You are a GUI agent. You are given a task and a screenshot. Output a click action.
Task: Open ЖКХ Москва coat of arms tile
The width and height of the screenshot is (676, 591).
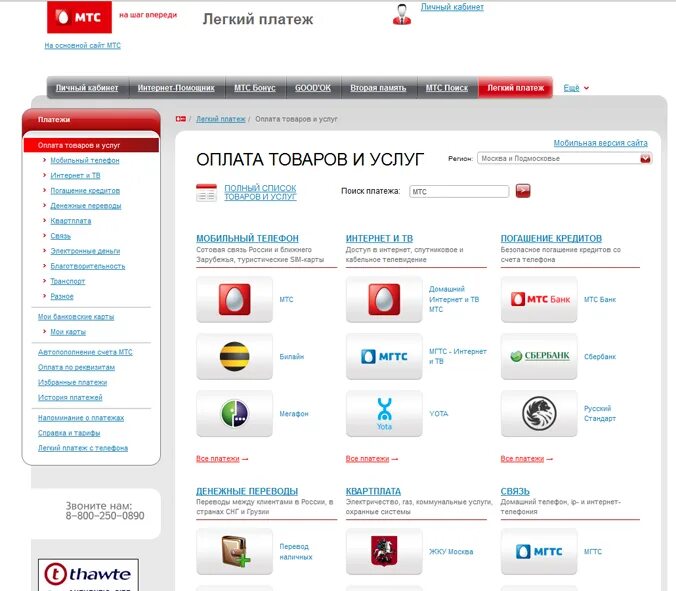[x=384, y=551]
